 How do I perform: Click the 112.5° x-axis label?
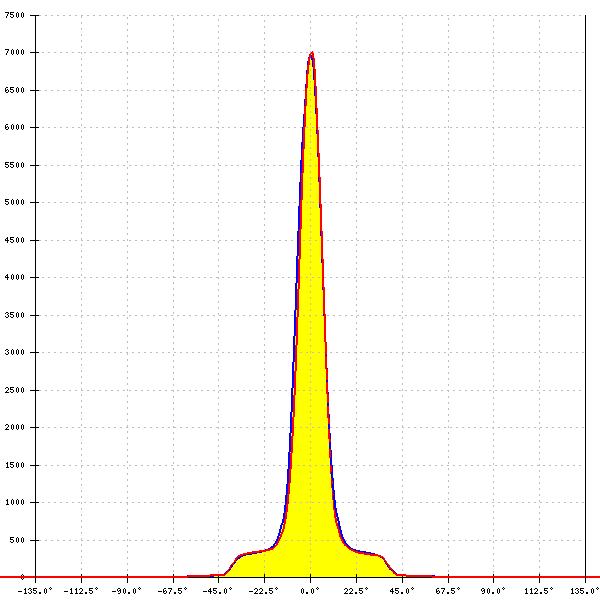tap(539, 591)
